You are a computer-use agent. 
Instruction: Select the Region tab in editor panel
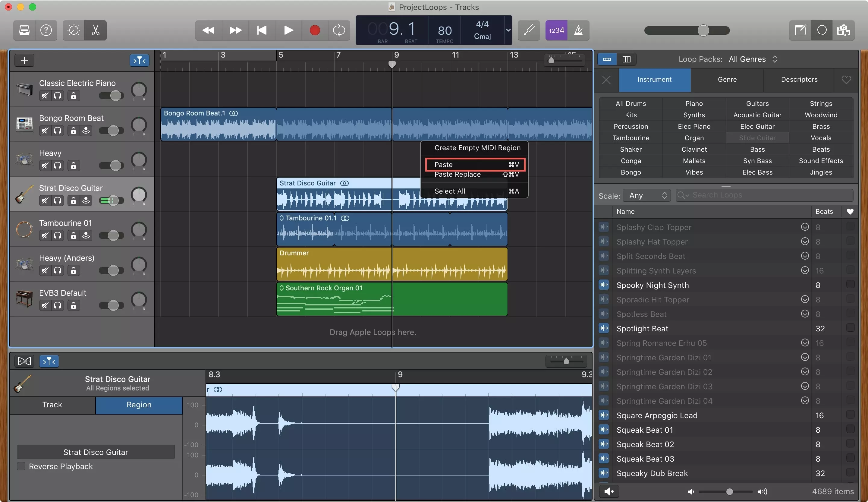(x=139, y=405)
